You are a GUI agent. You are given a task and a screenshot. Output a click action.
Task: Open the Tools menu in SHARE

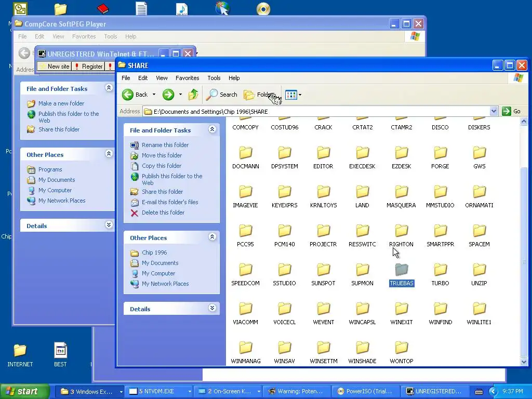click(214, 78)
